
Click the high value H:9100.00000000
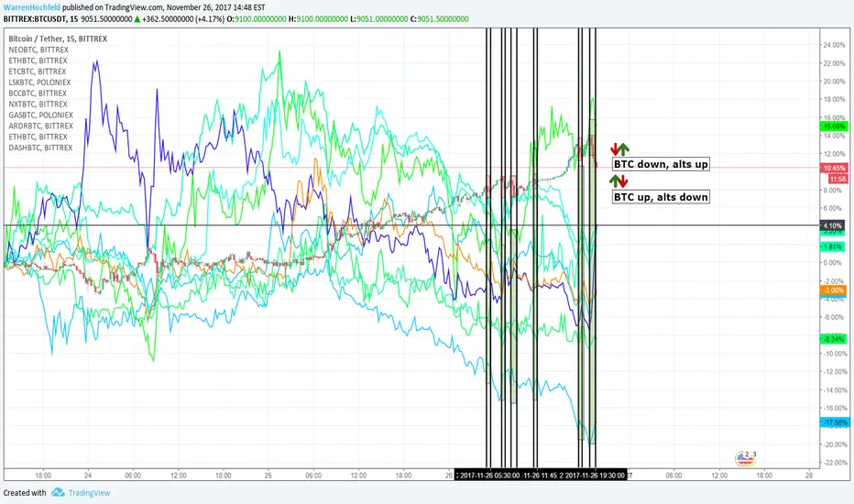318,19
